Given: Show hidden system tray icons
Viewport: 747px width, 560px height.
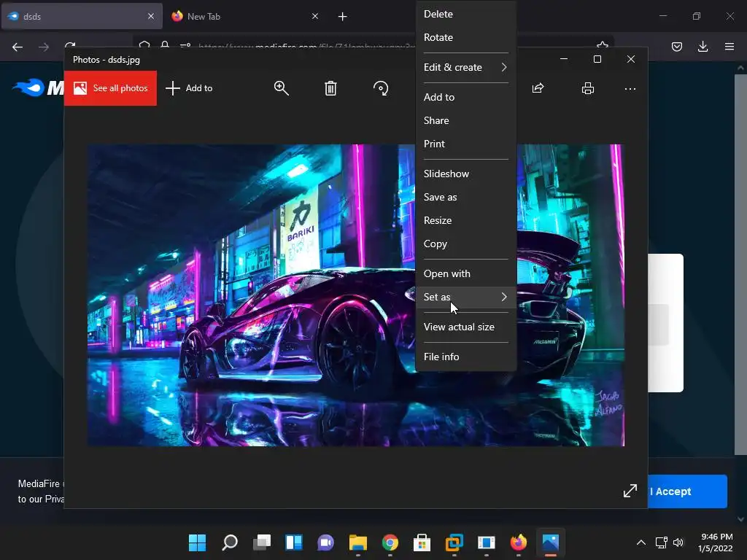Looking at the screenshot, I should (x=641, y=542).
